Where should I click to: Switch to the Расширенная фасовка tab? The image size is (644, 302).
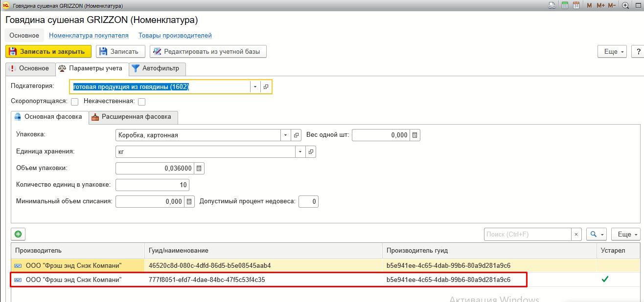133,117
